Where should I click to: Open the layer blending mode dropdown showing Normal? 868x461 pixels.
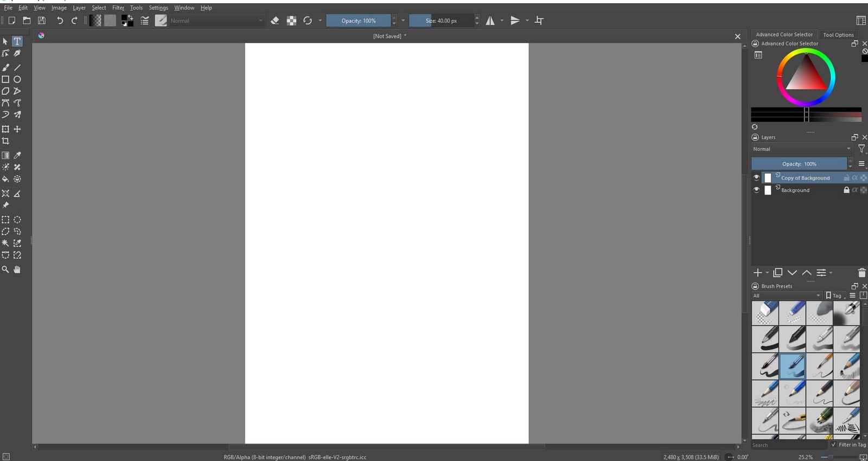point(802,149)
